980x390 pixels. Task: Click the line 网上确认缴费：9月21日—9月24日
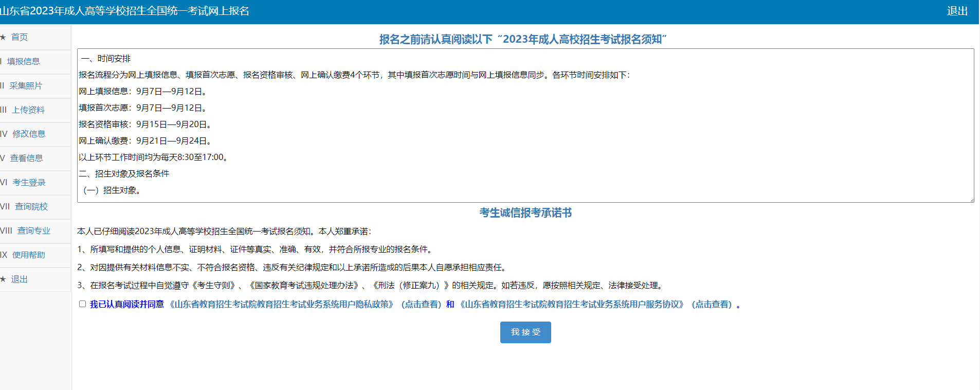point(146,141)
